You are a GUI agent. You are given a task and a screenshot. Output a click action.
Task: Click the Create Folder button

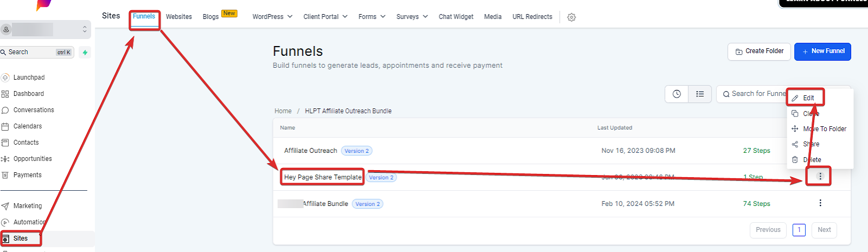point(759,51)
